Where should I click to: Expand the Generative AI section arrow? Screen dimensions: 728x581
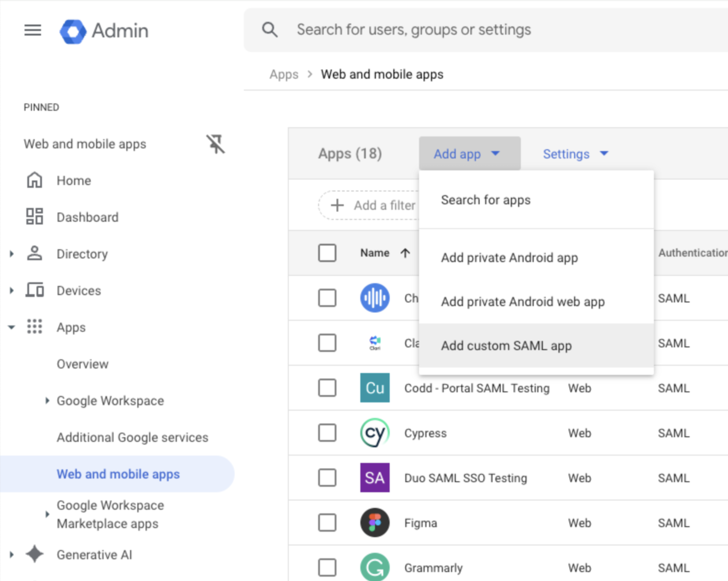[11, 554]
